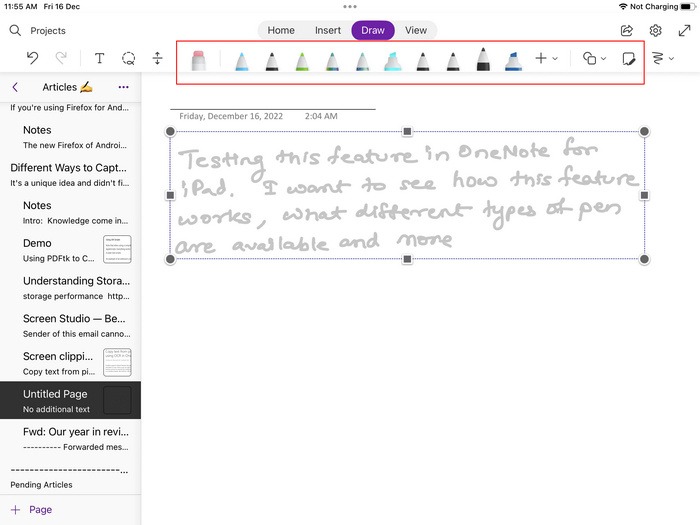Select the Ink to Text sticky-note pen icon

(x=629, y=58)
